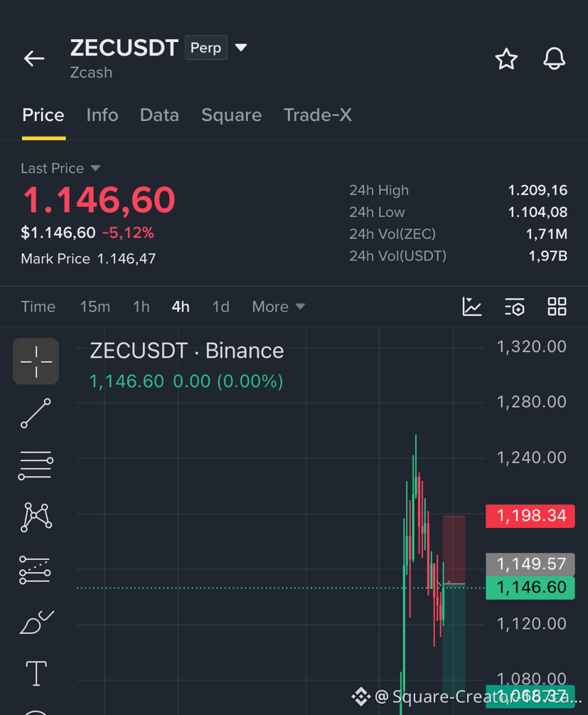
Task: Select the crosshair cursor tool
Action: [x=36, y=361]
